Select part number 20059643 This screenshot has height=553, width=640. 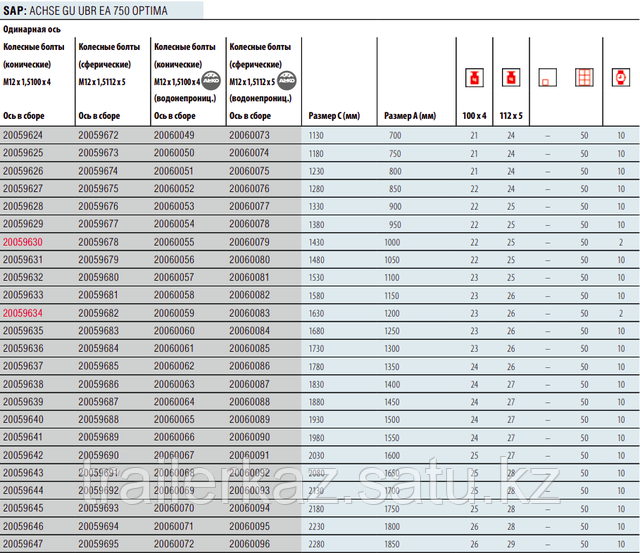(x=23, y=473)
